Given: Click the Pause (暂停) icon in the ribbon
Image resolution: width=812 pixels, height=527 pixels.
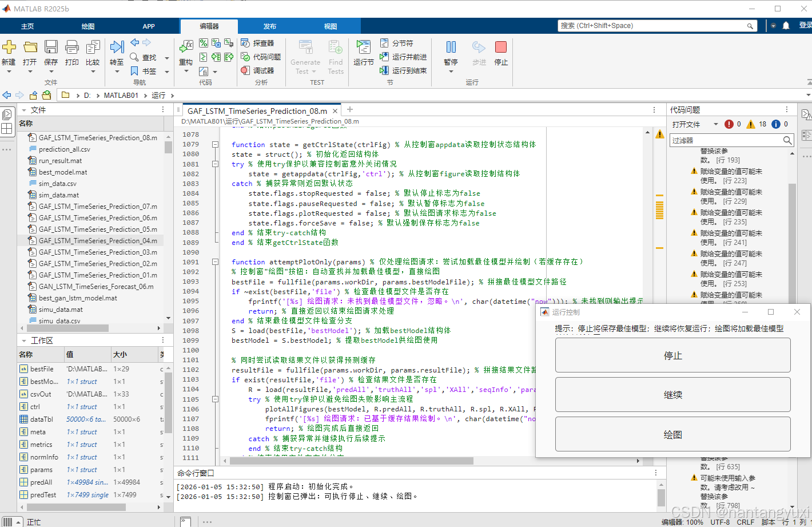Looking at the screenshot, I should pyautogui.click(x=451, y=48).
